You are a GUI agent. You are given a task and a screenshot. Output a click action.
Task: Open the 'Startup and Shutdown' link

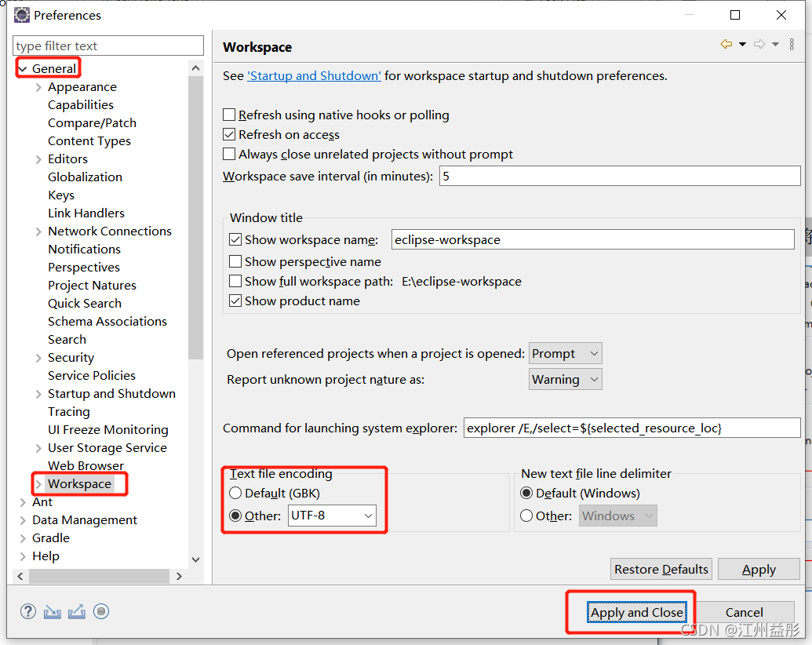click(314, 75)
